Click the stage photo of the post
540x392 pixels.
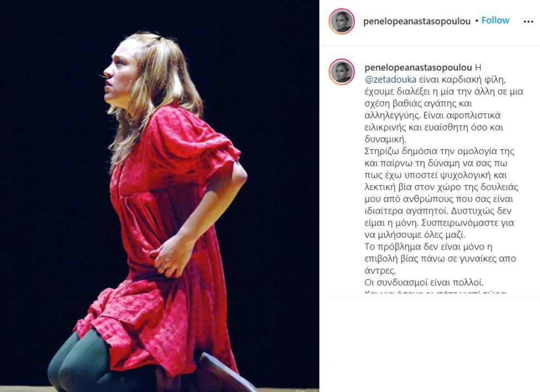(159, 196)
